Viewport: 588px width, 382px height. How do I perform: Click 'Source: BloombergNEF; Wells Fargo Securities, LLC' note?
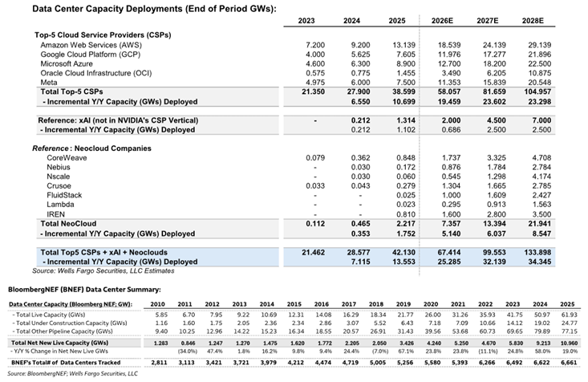(x=72, y=374)
